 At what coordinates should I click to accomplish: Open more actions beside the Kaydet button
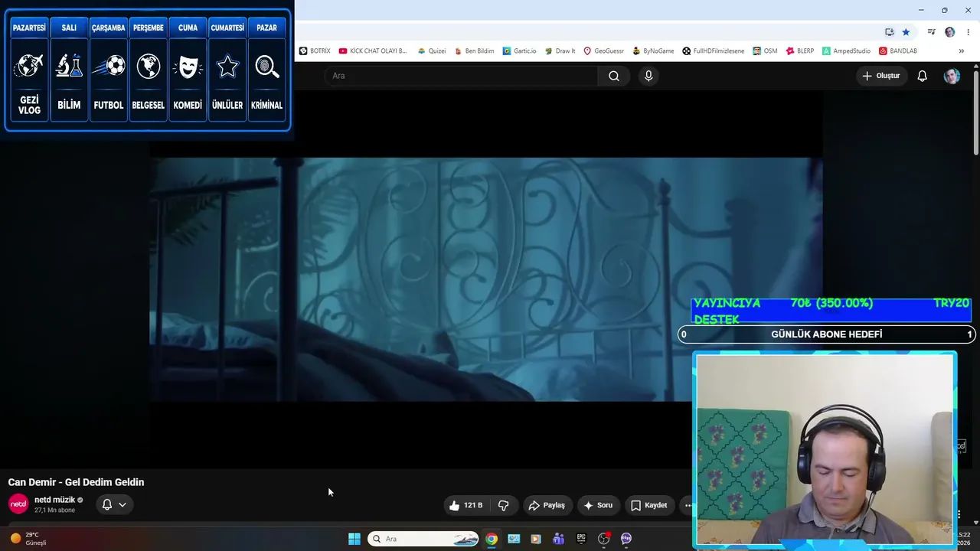(x=687, y=505)
